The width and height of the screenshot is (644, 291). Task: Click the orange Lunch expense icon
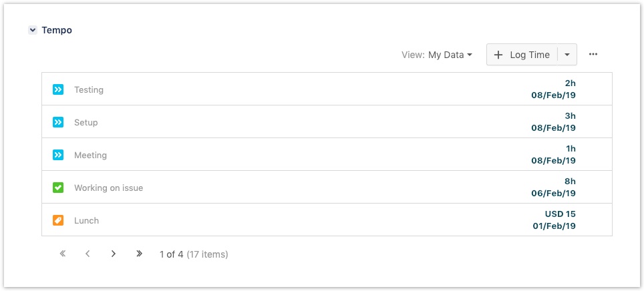(x=58, y=220)
